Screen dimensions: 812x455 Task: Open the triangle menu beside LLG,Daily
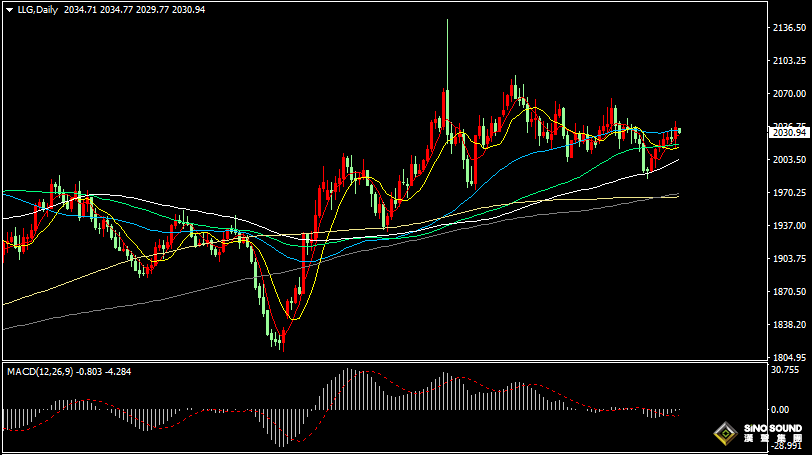pos(9,8)
